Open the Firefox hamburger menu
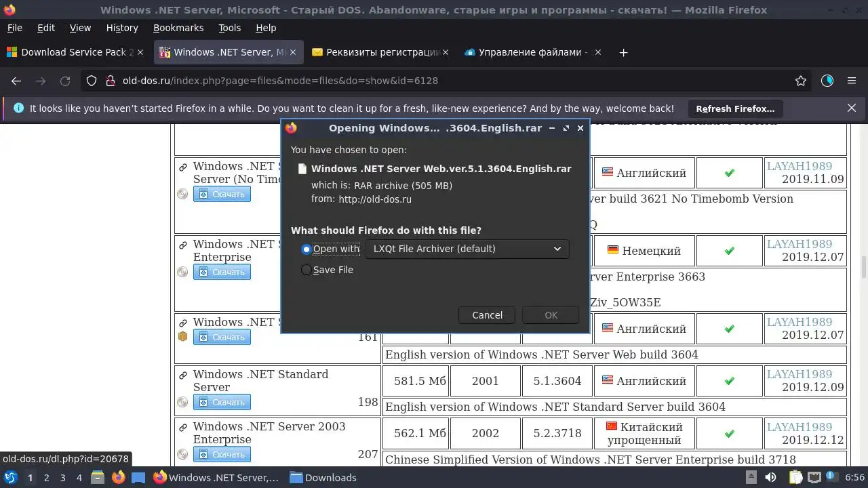The height and width of the screenshot is (488, 868). [x=852, y=81]
